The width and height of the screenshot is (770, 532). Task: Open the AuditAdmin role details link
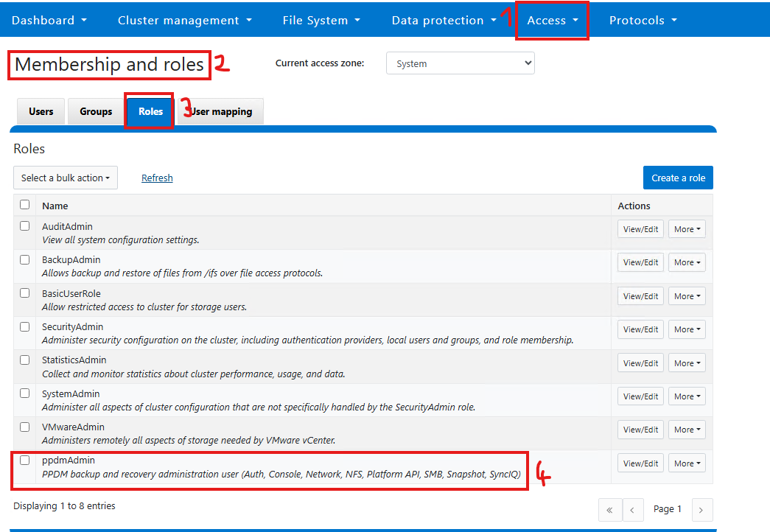(x=66, y=226)
